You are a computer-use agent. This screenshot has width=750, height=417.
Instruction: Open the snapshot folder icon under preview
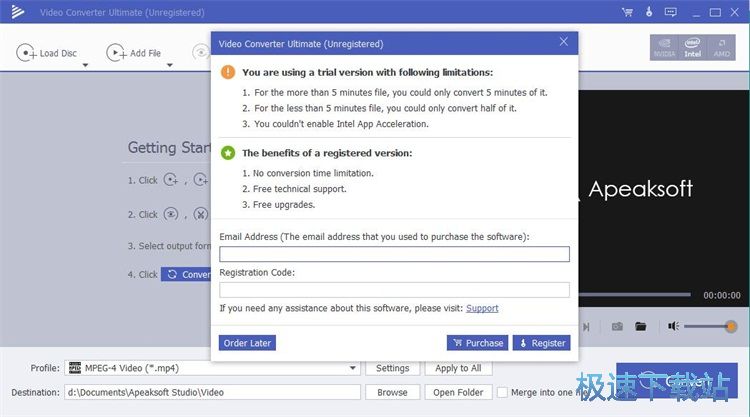coord(640,327)
